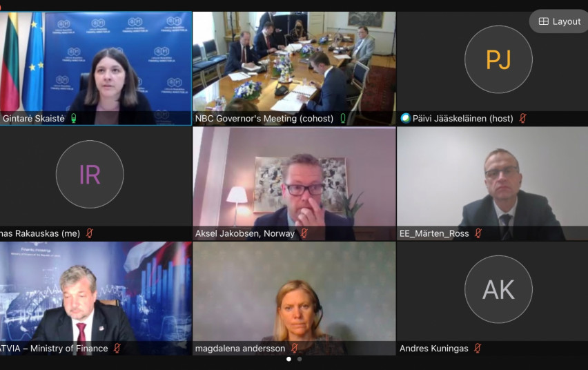Click muted mic icon beside EE_Märten_Ross

(478, 233)
